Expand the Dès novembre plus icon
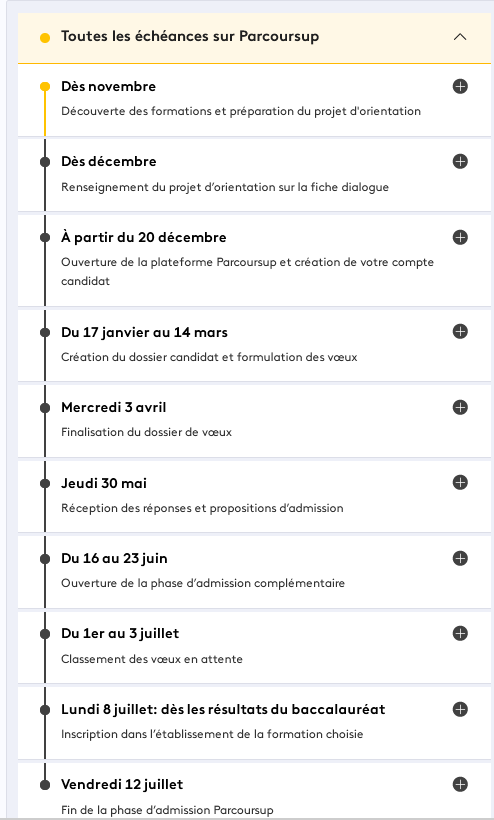 tap(460, 86)
